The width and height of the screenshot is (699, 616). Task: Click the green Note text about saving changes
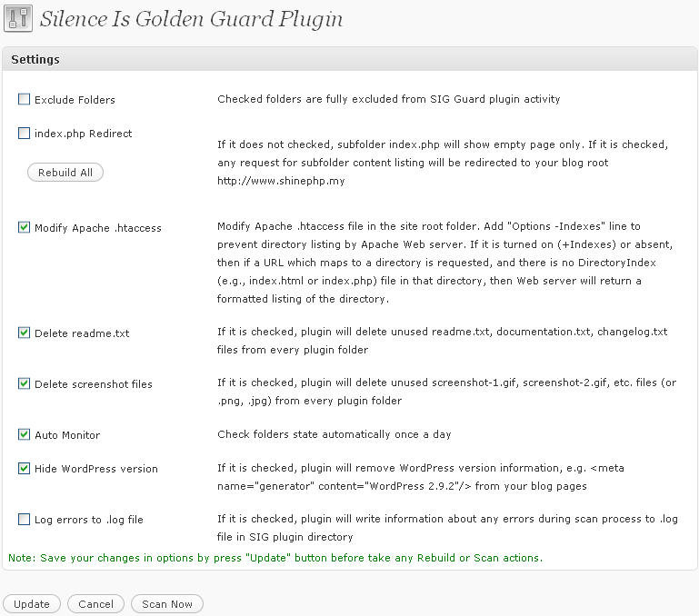(275, 557)
